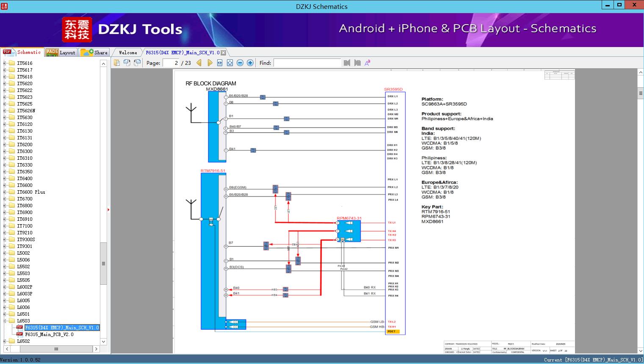The image size is (644, 364).
Task: Click the IT9300S folder icon
Action: tap(12, 239)
